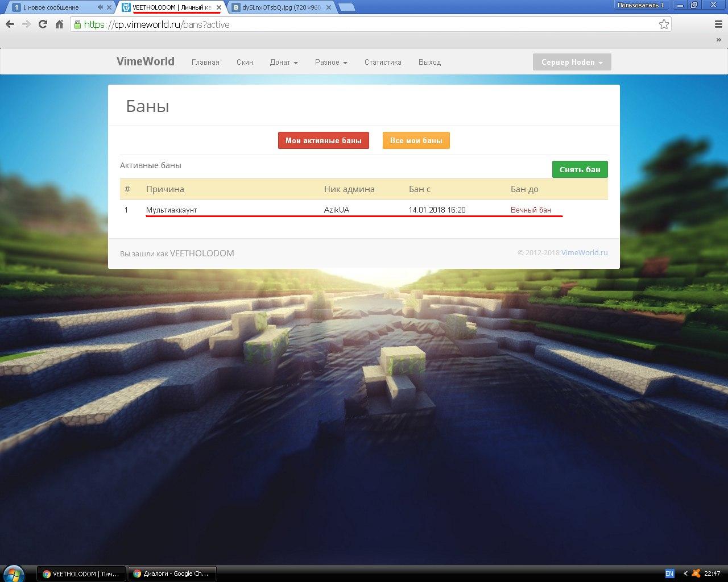Open the Windows Start orb
This screenshot has height=582, width=728.
point(13,573)
